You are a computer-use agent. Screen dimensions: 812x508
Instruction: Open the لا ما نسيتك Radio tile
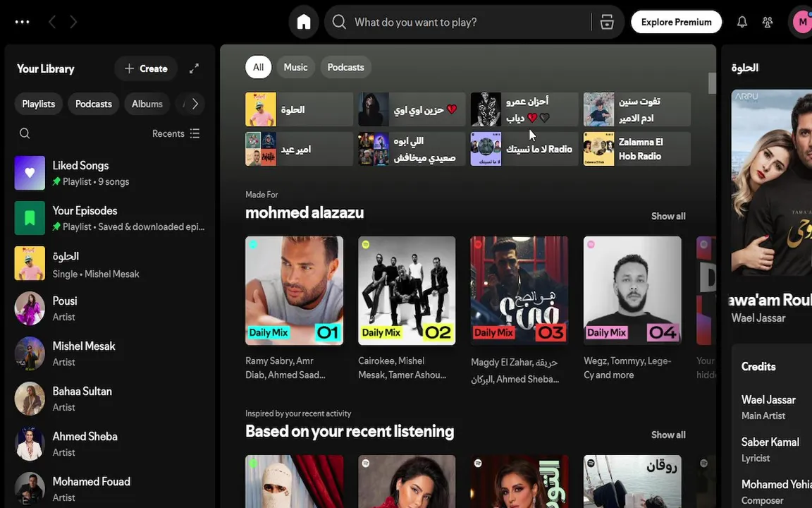click(x=524, y=150)
